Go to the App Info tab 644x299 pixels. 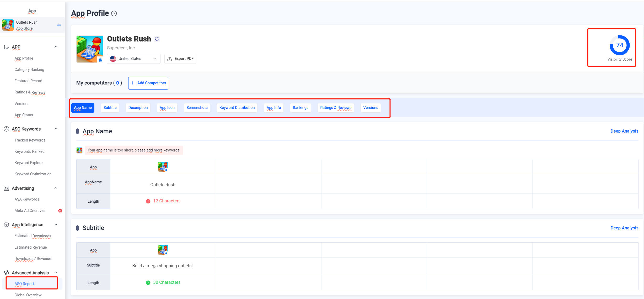coord(274,108)
